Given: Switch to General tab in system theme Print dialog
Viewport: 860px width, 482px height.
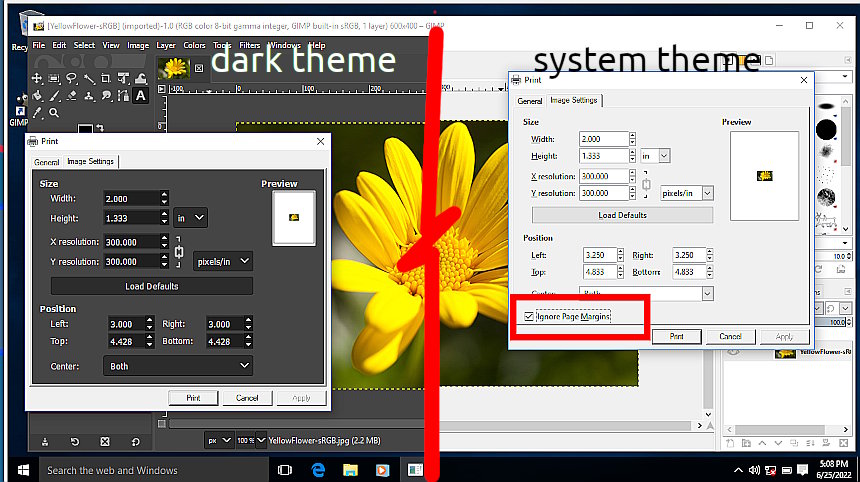Looking at the screenshot, I should click(530, 101).
